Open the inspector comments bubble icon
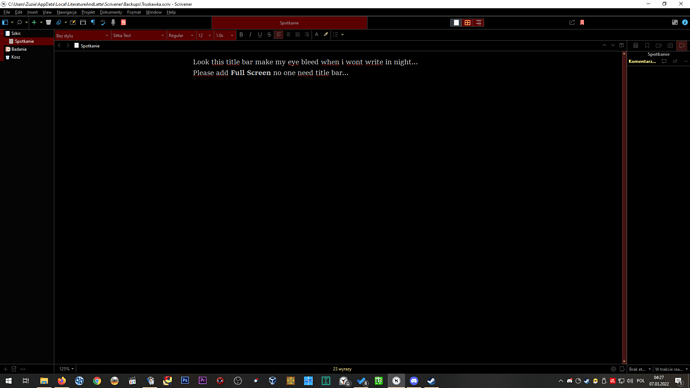The image size is (690, 388). (682, 46)
